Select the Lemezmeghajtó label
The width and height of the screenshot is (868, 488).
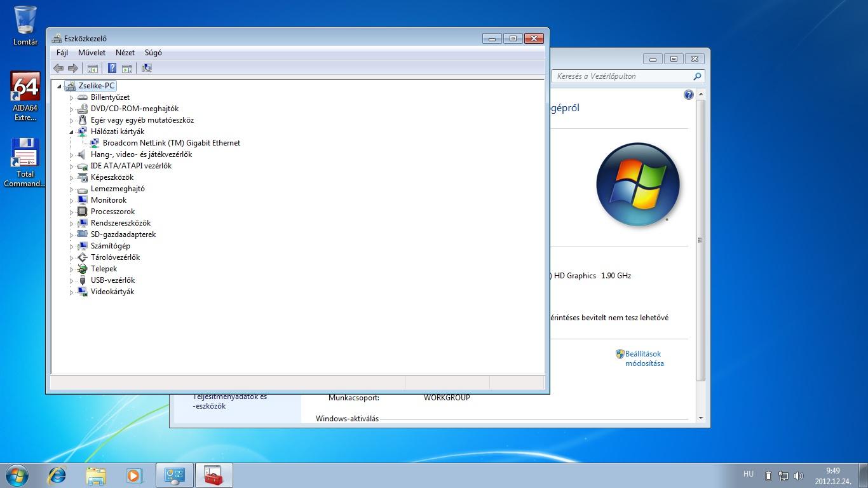[x=118, y=189]
